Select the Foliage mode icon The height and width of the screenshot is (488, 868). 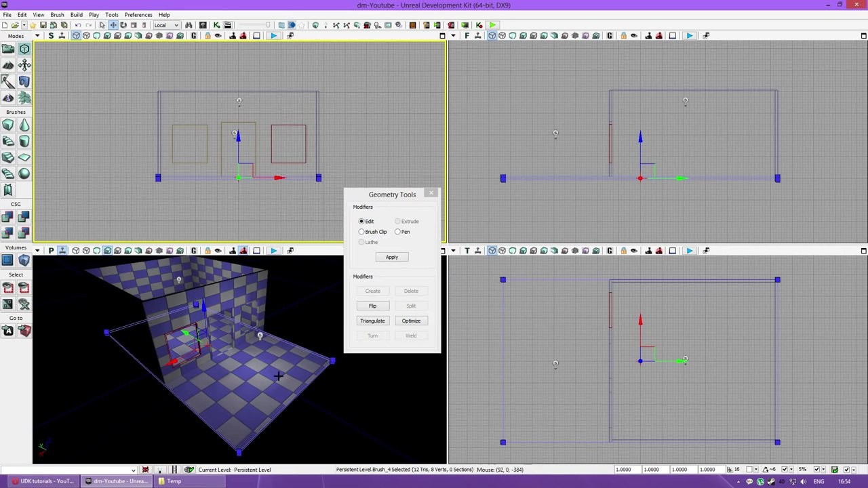click(x=24, y=98)
